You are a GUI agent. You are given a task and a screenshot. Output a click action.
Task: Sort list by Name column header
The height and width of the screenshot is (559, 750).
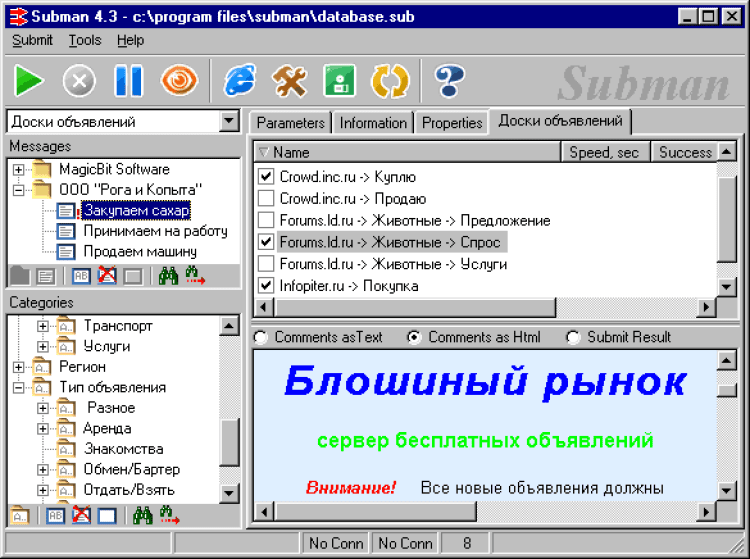point(407,152)
